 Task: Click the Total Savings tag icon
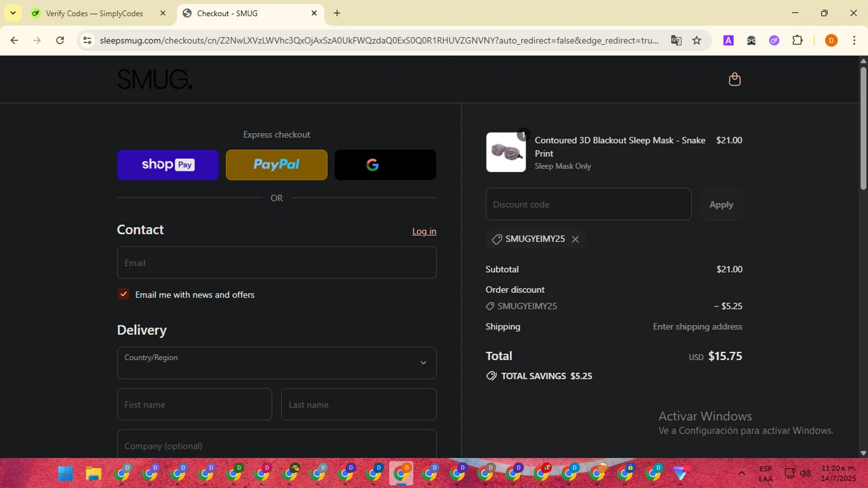(x=491, y=376)
